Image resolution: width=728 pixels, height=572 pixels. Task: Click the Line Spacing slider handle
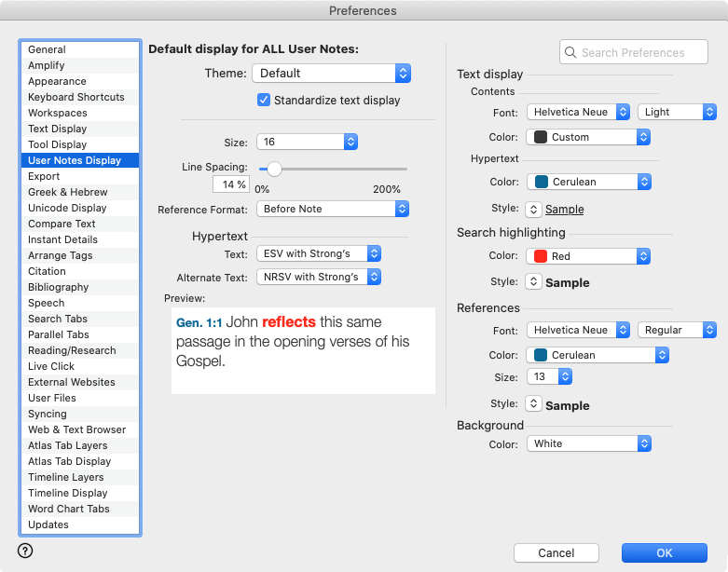(274, 169)
